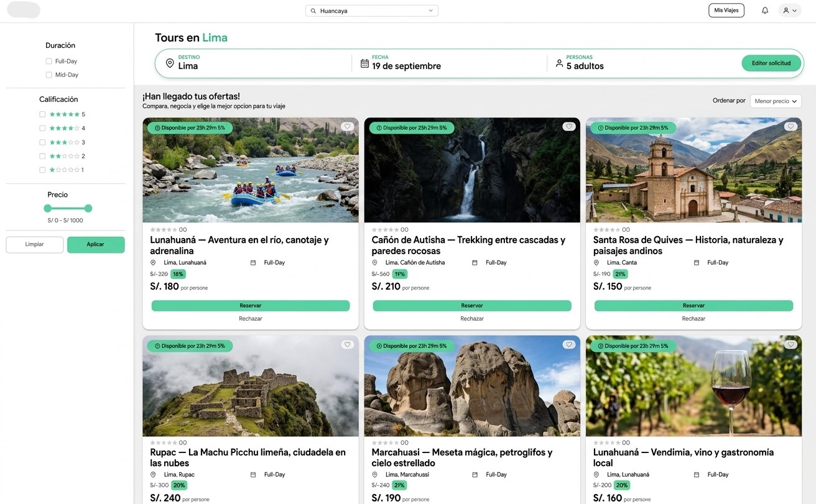Click the location pin of Lima, Marcahuasi
816x504 pixels.
pos(375,475)
